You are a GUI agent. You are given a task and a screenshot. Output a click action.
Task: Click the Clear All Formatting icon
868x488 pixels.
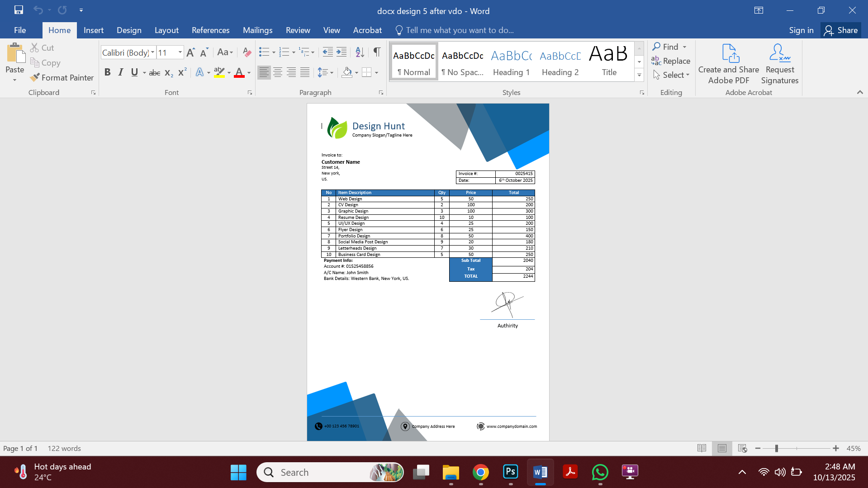tap(247, 52)
